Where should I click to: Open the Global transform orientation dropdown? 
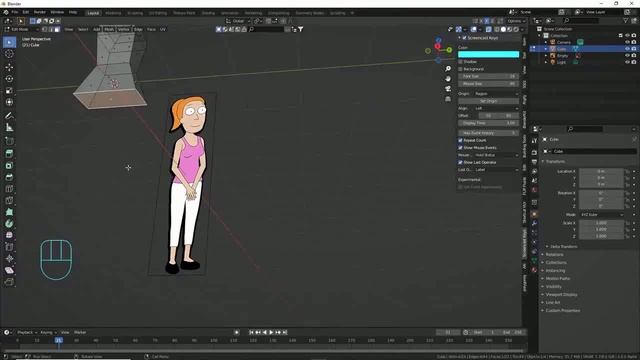pyautogui.click(x=238, y=21)
